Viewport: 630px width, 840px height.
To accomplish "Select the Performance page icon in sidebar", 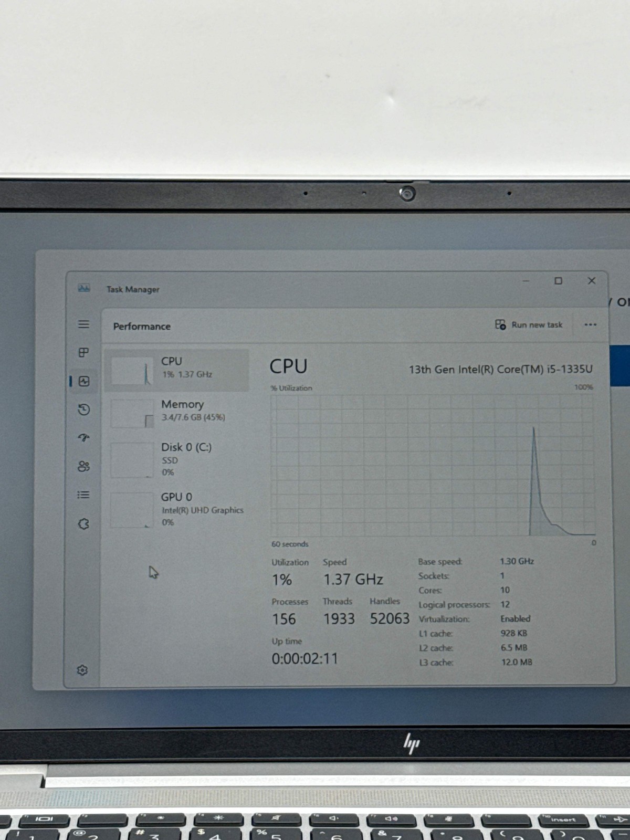I will (x=83, y=381).
